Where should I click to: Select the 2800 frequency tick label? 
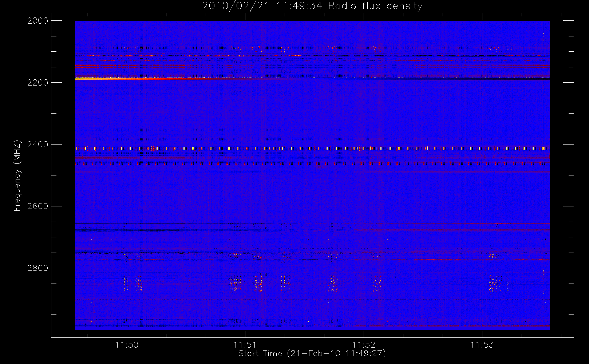[38, 268]
